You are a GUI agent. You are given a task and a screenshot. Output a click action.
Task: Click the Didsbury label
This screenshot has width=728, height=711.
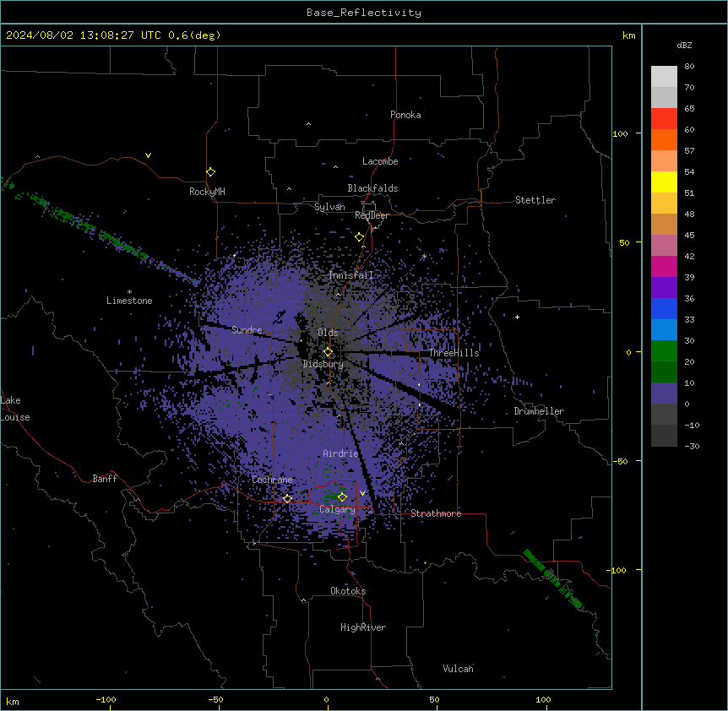tap(323, 364)
